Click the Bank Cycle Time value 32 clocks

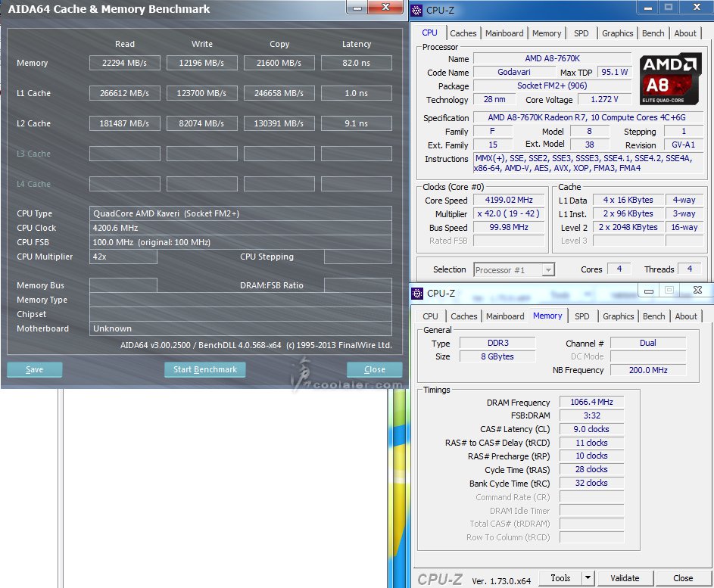[591, 483]
